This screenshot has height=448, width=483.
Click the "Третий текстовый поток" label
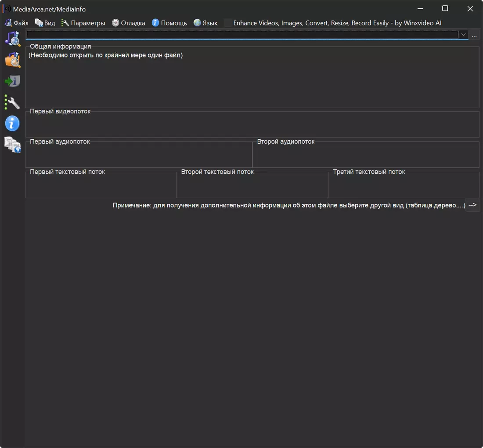tap(369, 172)
